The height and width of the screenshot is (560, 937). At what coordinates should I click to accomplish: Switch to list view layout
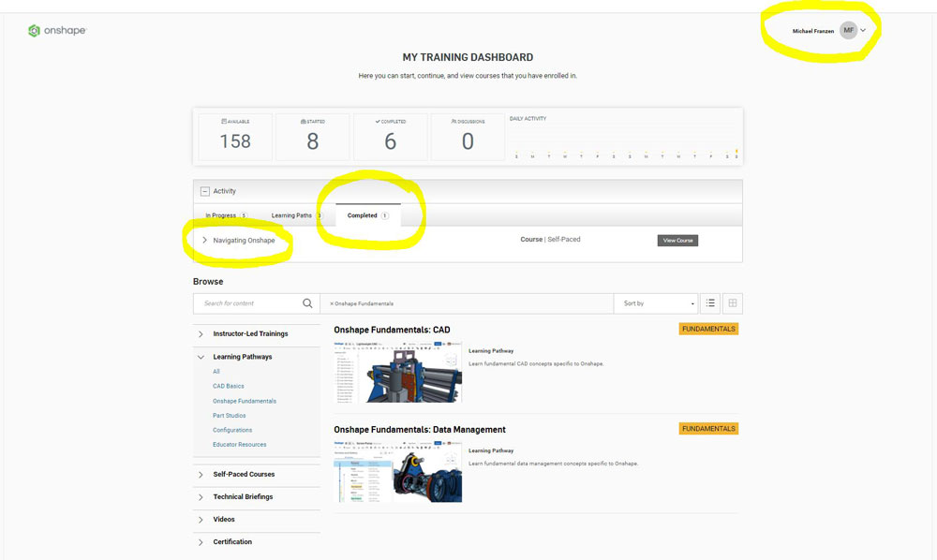[x=711, y=303]
